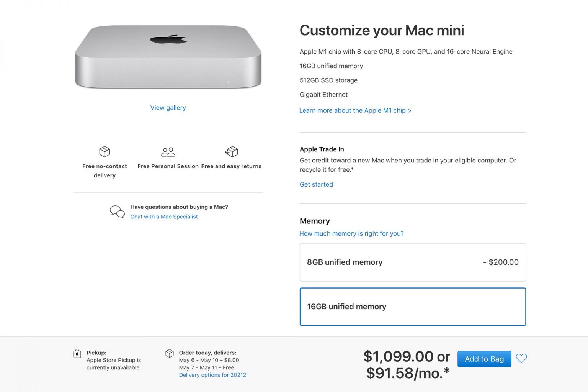Viewport: 588px width, 392px height.
Task: Open the memory guidance via its chevron link
Action: click(351, 233)
